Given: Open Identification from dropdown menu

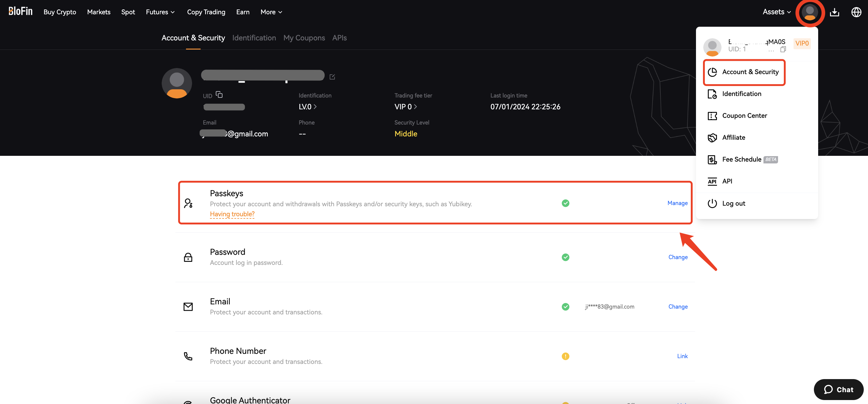Looking at the screenshot, I should pyautogui.click(x=734, y=94).
